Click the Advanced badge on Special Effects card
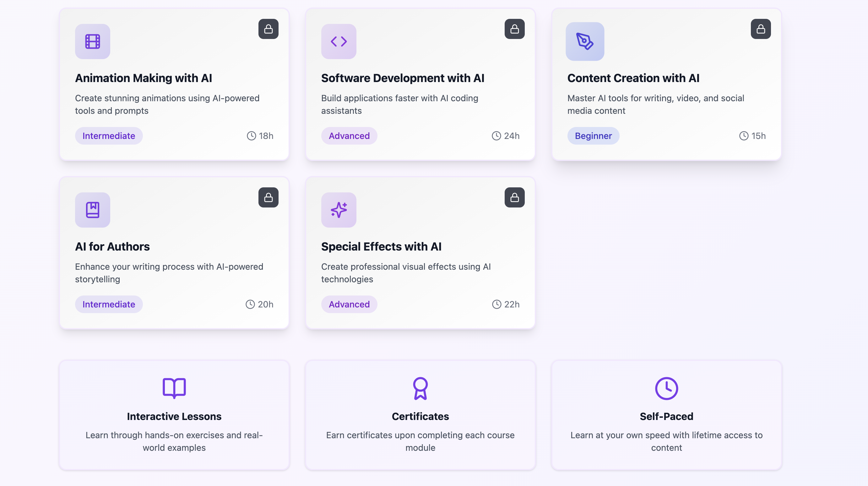The width and height of the screenshot is (868, 486). 349,304
